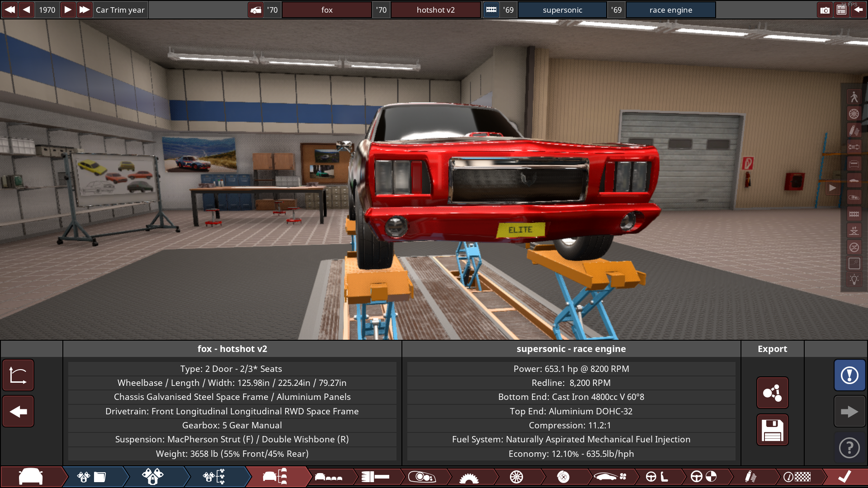
Task: Open the headlight fixtures tab
Action: tap(422, 477)
